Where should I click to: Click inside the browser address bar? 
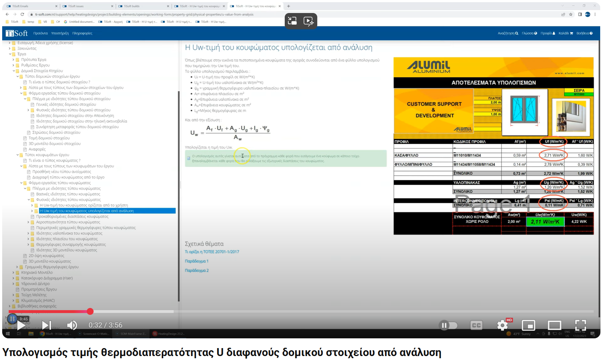click(145, 14)
